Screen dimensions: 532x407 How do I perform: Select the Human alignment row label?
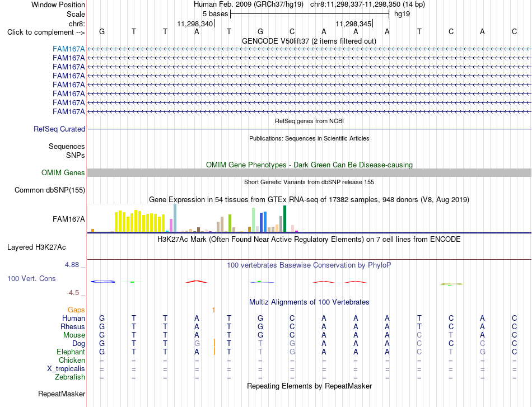pyautogui.click(x=73, y=318)
